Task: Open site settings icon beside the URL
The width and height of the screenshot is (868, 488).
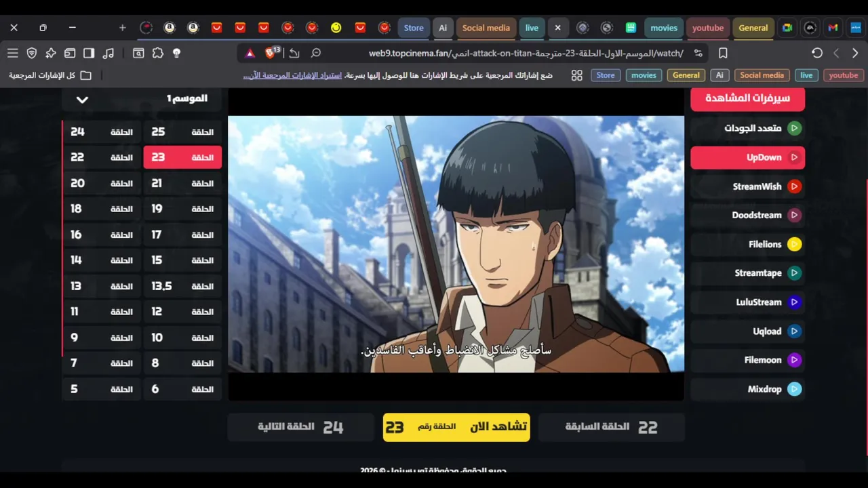Action: pyautogui.click(x=698, y=53)
